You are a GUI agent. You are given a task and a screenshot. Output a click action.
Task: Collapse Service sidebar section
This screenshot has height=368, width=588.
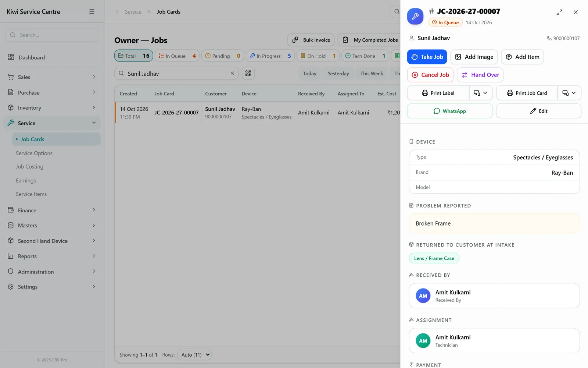(x=52, y=123)
